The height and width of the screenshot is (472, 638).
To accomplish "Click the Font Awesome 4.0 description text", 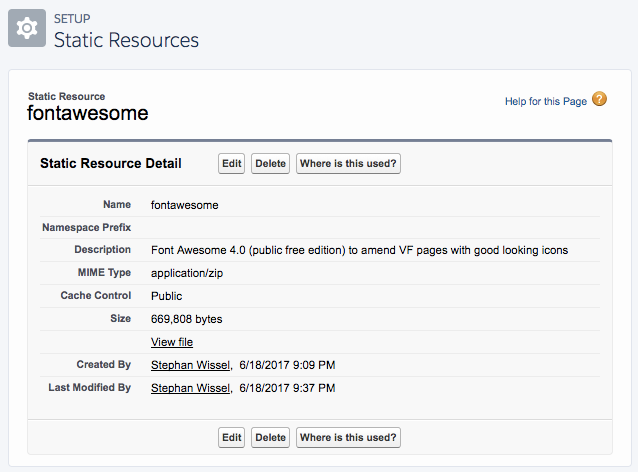I will coord(359,250).
